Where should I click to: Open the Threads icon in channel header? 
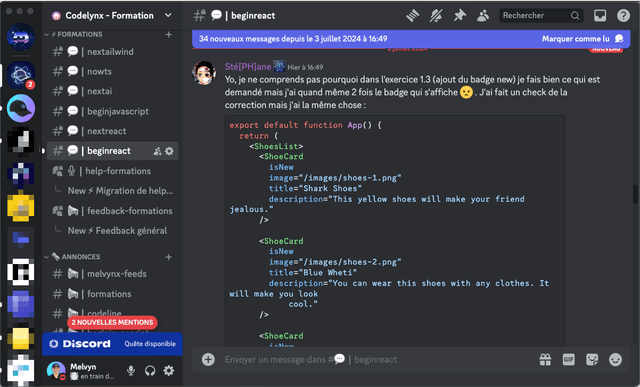(x=413, y=16)
